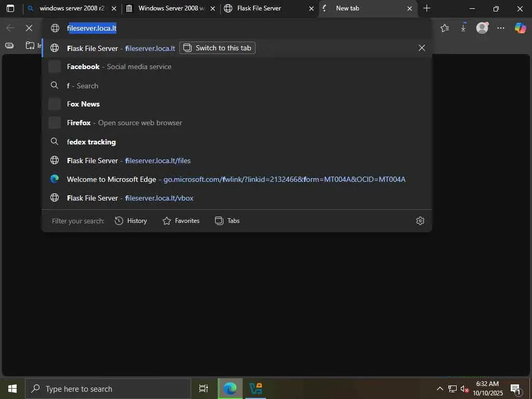
Task: Open the Copilot icon
Action: [x=520, y=28]
